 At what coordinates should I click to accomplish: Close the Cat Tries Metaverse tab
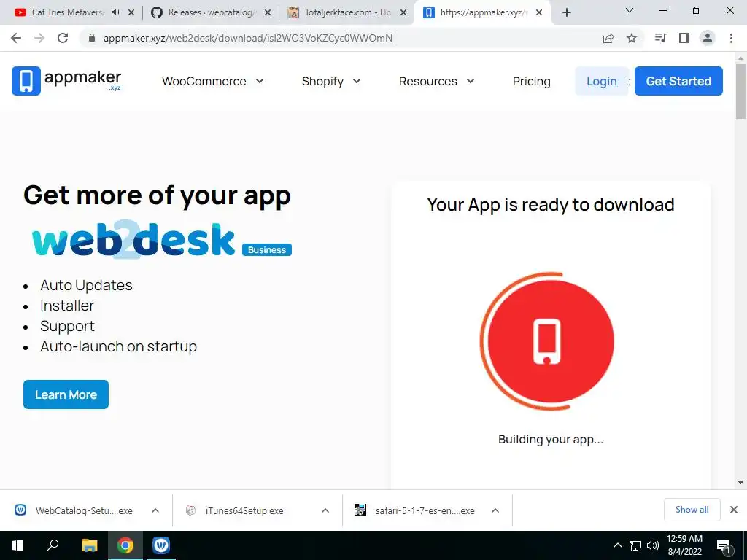pyautogui.click(x=131, y=12)
